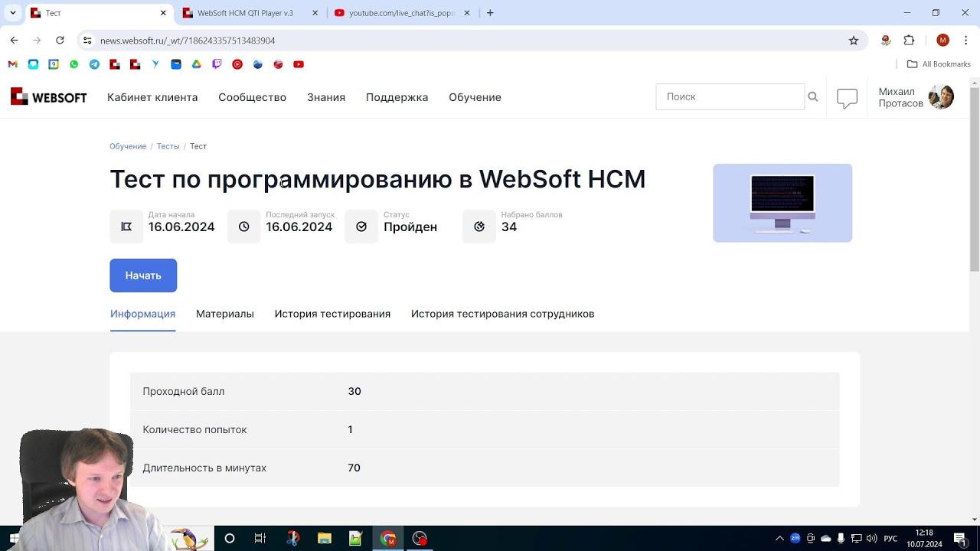This screenshot has height=551, width=980.
Task: Click the WebSoft logo in header
Action: [x=48, y=97]
